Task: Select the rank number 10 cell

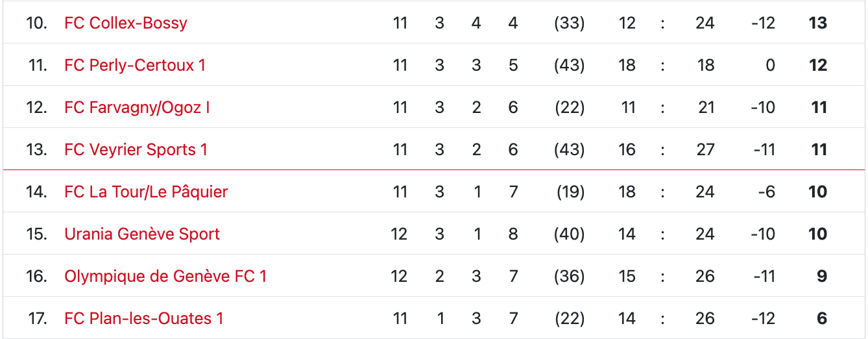Action: [36, 23]
